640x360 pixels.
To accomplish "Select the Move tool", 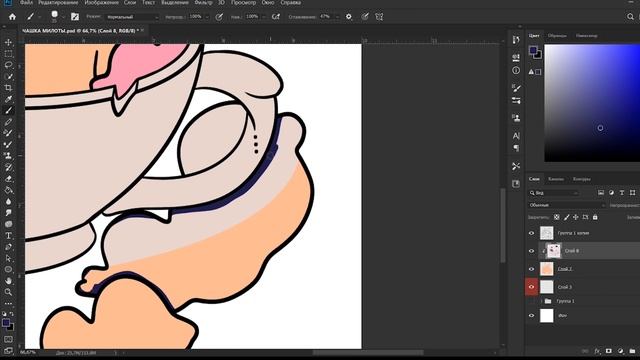I will point(8,42).
